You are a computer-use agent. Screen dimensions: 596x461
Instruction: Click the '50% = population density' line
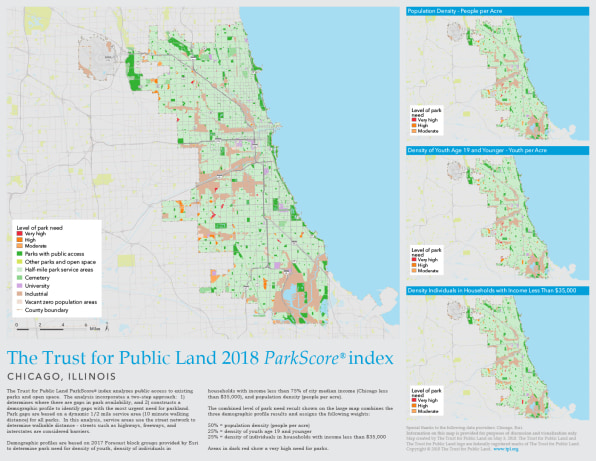click(259, 425)
